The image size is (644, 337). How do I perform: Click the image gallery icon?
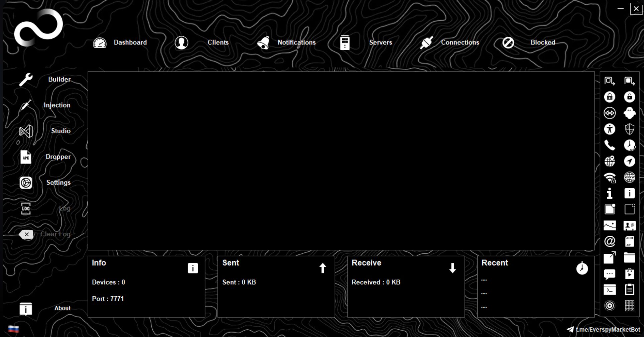(610, 225)
